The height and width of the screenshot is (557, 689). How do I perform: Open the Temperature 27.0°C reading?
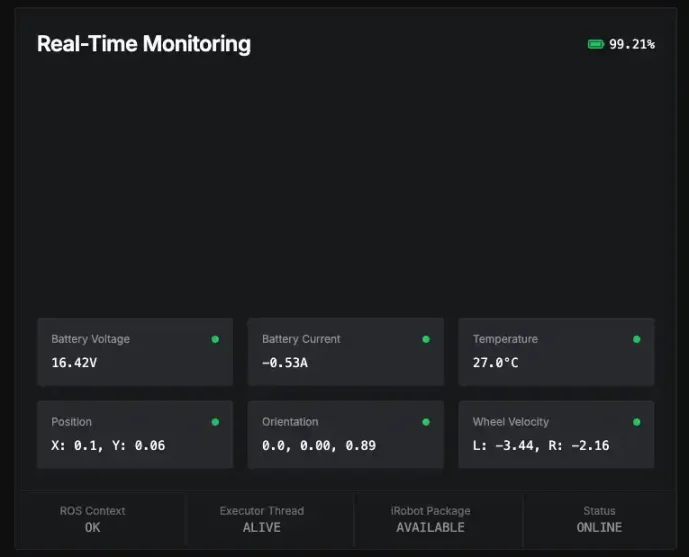496,362
